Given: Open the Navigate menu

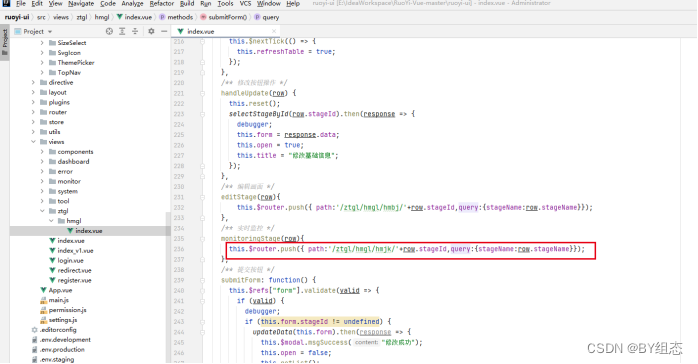Looking at the screenshot, I should tap(81, 4).
